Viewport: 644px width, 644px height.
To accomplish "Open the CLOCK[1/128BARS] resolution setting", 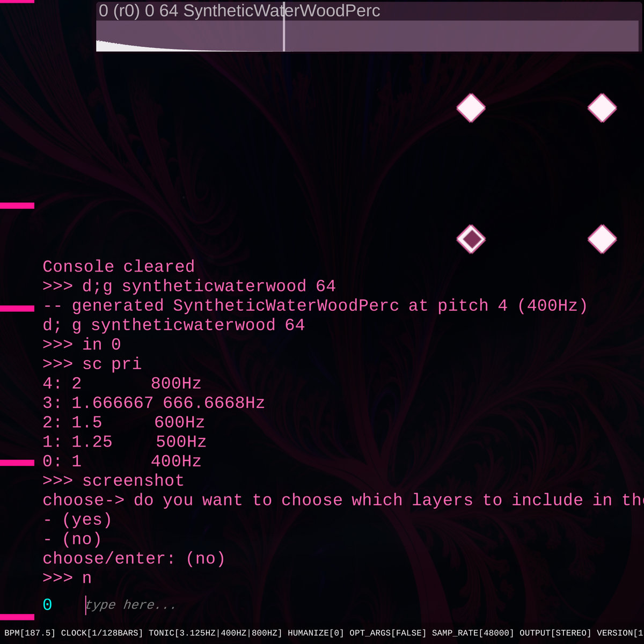I will point(102,633).
